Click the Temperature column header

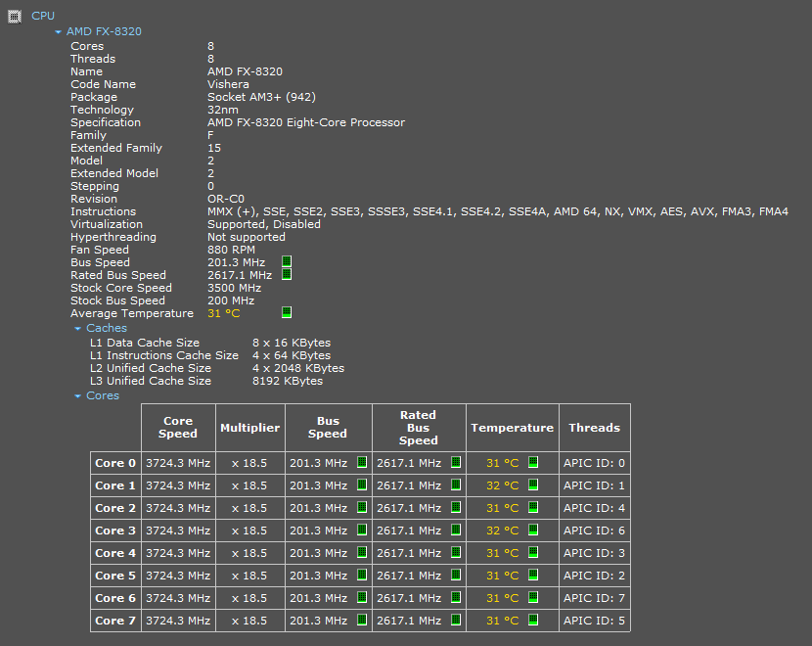[512, 428]
